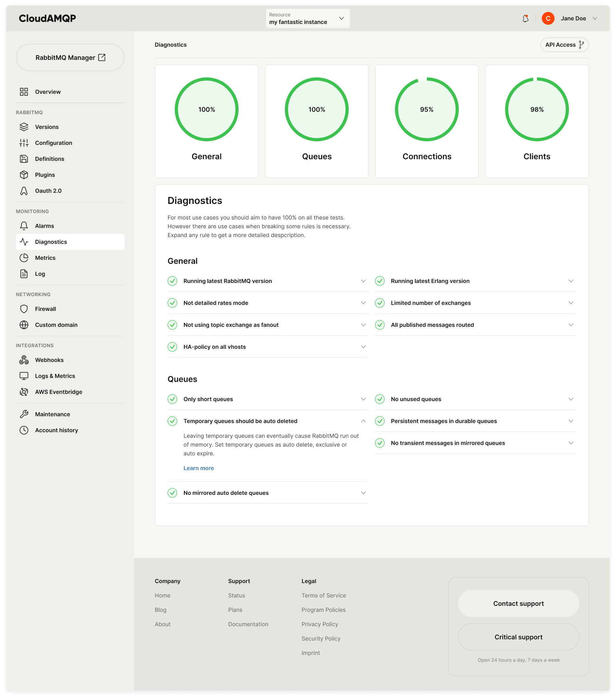Click the Alarms bell icon in sidebar
616x698 pixels.
tap(24, 226)
